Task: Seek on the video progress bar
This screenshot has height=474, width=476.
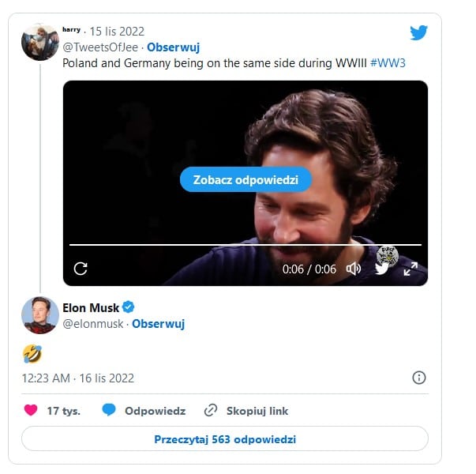Action: (245, 245)
